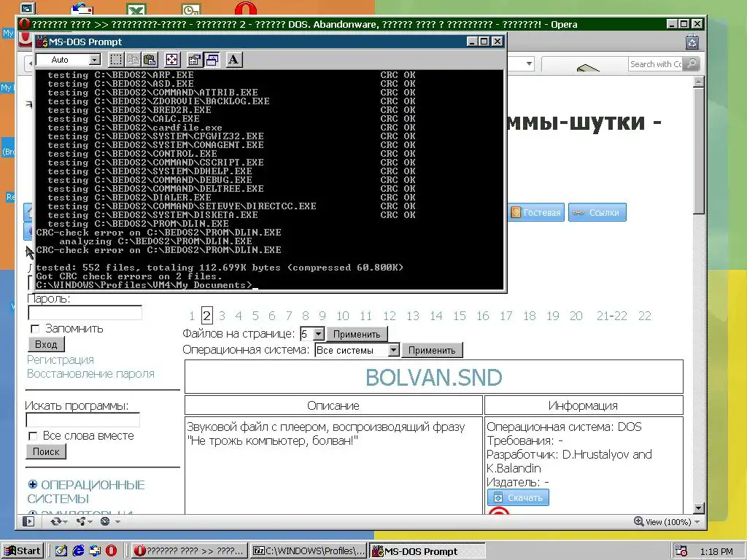Click Применить next to Файлов на странице
Screen dimensions: 747x560
[x=357, y=334]
